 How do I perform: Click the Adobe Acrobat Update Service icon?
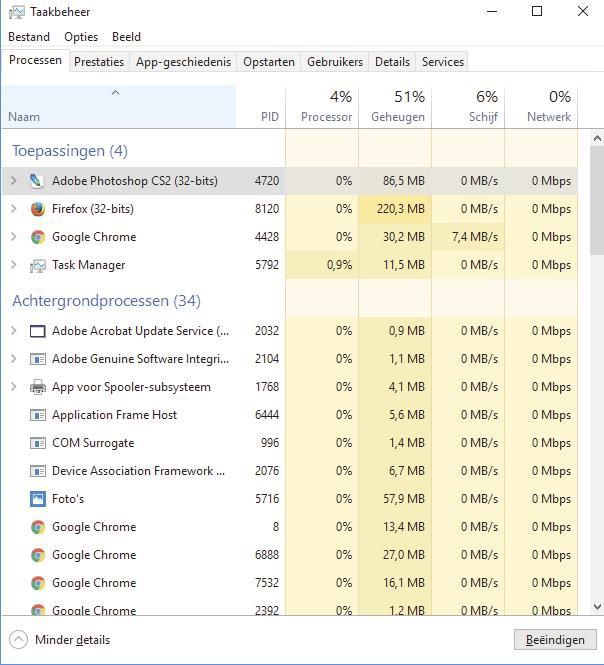tap(37, 331)
